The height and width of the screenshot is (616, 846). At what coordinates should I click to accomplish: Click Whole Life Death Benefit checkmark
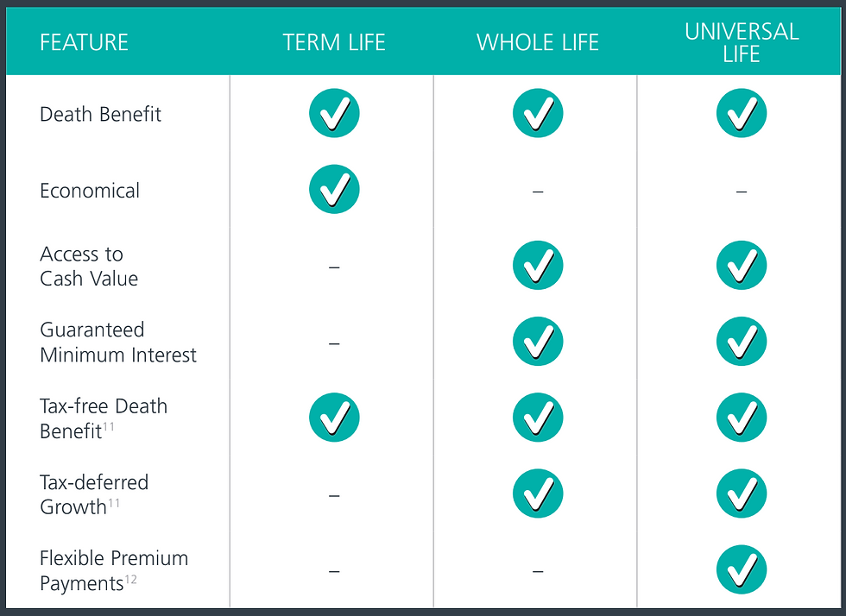(x=538, y=113)
